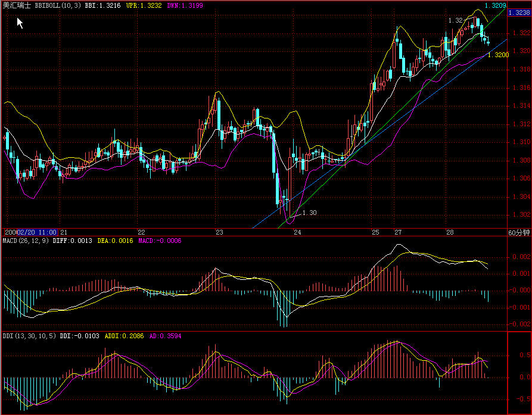Click the 1.304 price axis label
This screenshot has height=415, width=532.
[521, 196]
